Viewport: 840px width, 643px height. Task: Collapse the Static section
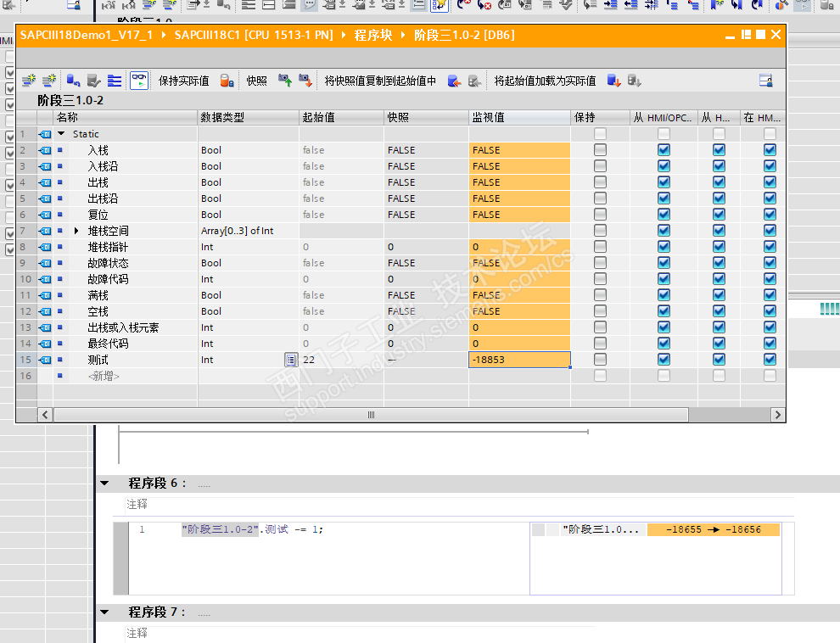coord(61,134)
